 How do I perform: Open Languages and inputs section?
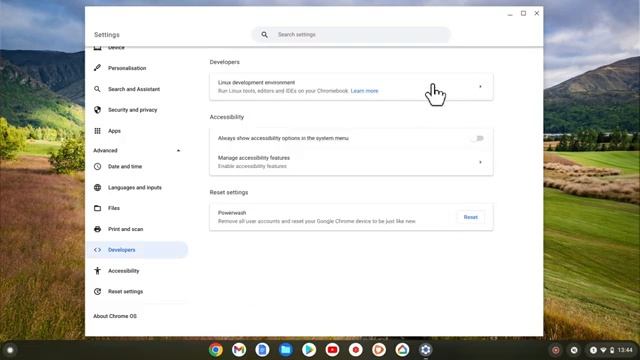click(135, 187)
